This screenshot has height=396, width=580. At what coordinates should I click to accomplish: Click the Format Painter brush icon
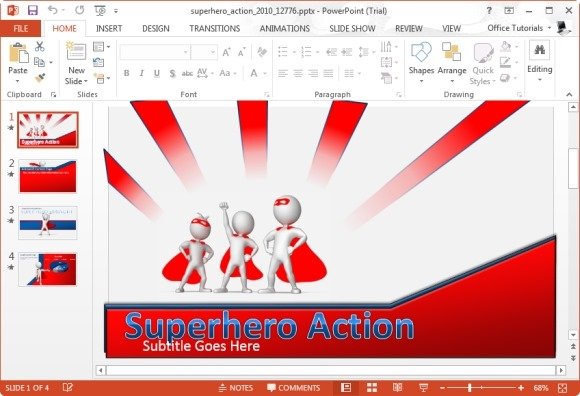point(40,78)
